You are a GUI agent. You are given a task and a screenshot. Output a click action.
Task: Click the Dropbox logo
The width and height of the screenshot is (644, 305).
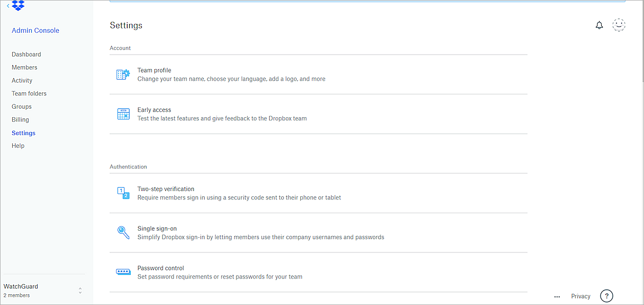(17, 6)
